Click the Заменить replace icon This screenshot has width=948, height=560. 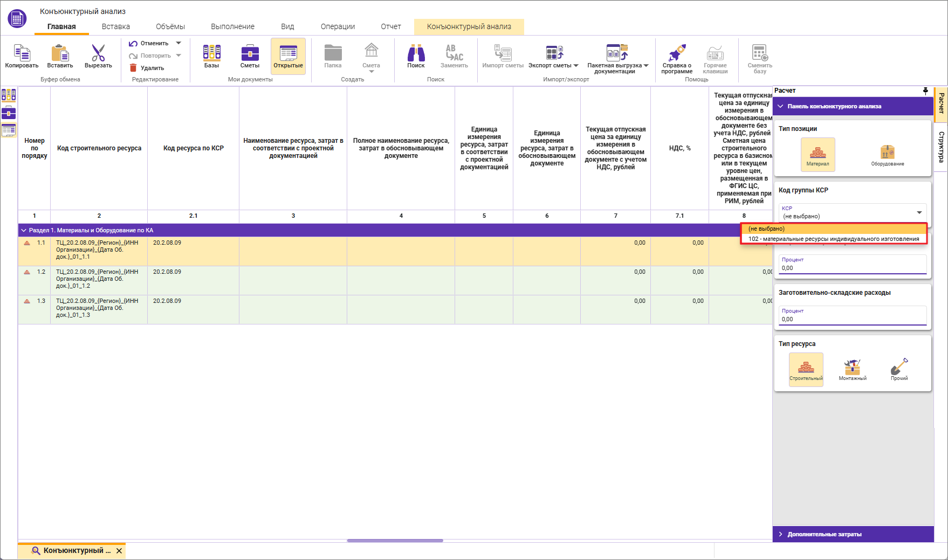[454, 53]
